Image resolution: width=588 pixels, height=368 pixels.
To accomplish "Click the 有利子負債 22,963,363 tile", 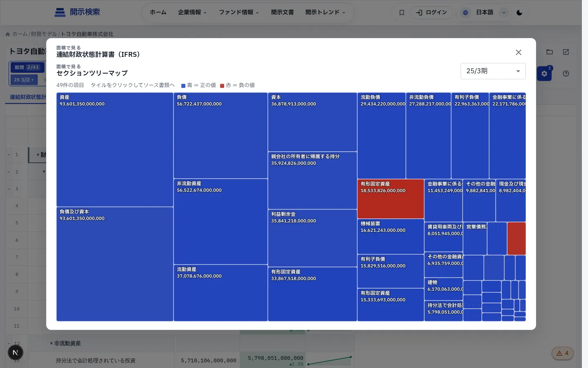I will (x=470, y=136).
